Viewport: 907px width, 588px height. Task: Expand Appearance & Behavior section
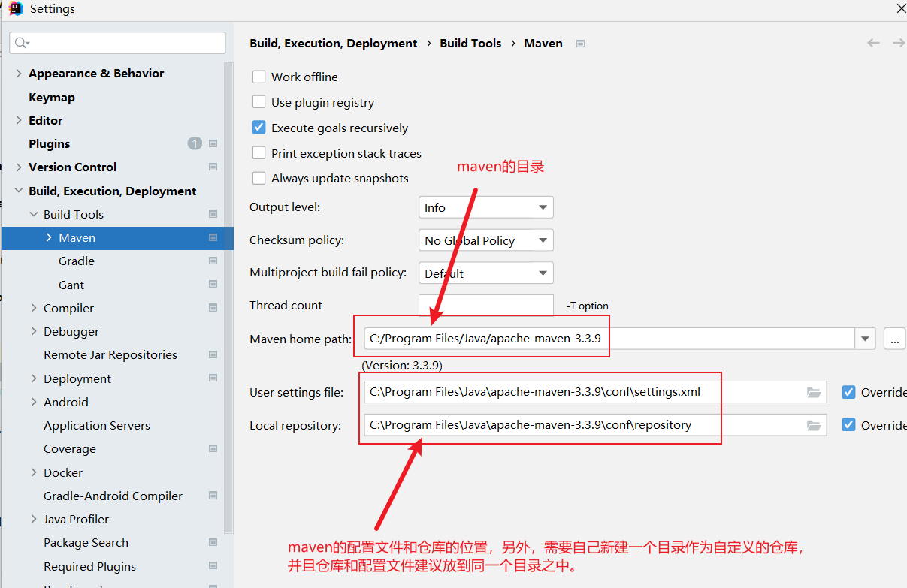pyautogui.click(x=19, y=73)
